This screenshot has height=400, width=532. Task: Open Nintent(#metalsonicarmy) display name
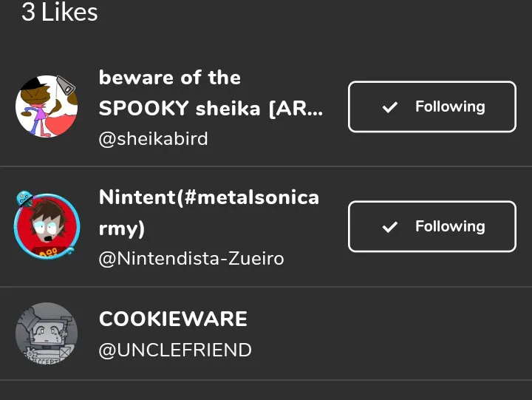(x=208, y=198)
